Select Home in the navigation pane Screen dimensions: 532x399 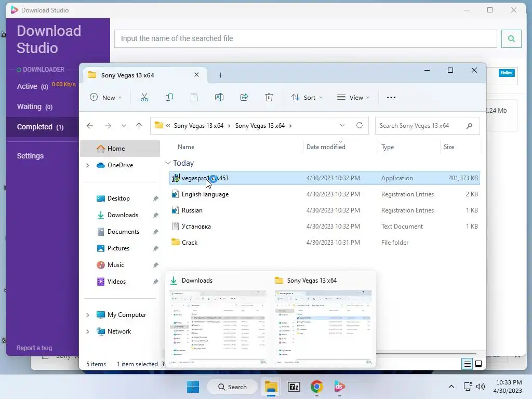(x=120, y=149)
